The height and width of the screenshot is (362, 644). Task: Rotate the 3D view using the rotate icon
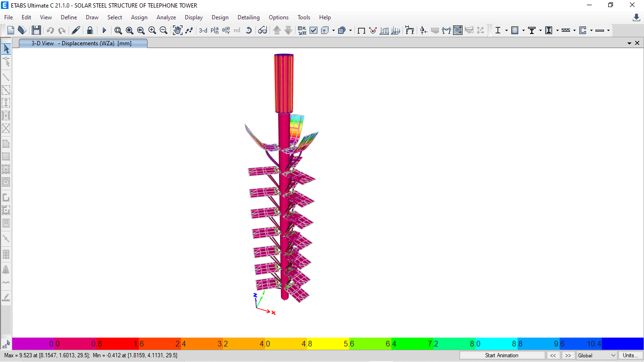[248, 30]
